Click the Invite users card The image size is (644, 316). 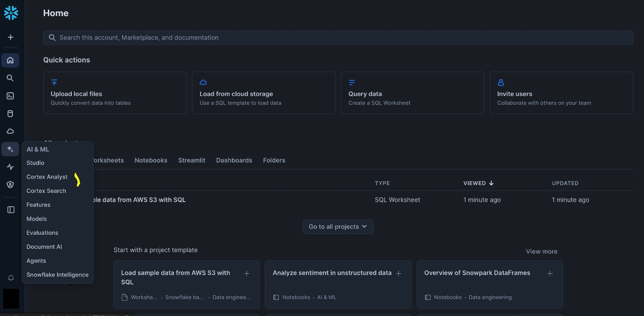pos(562,92)
